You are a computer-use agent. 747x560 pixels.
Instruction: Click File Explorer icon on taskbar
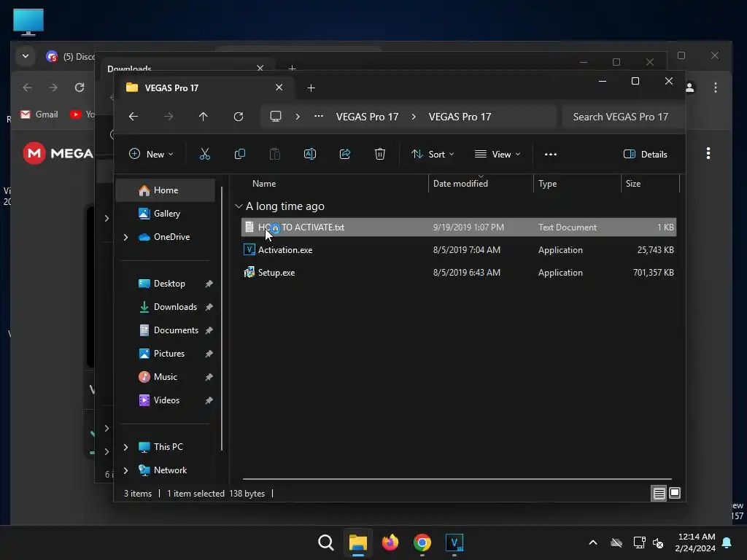[x=357, y=542]
